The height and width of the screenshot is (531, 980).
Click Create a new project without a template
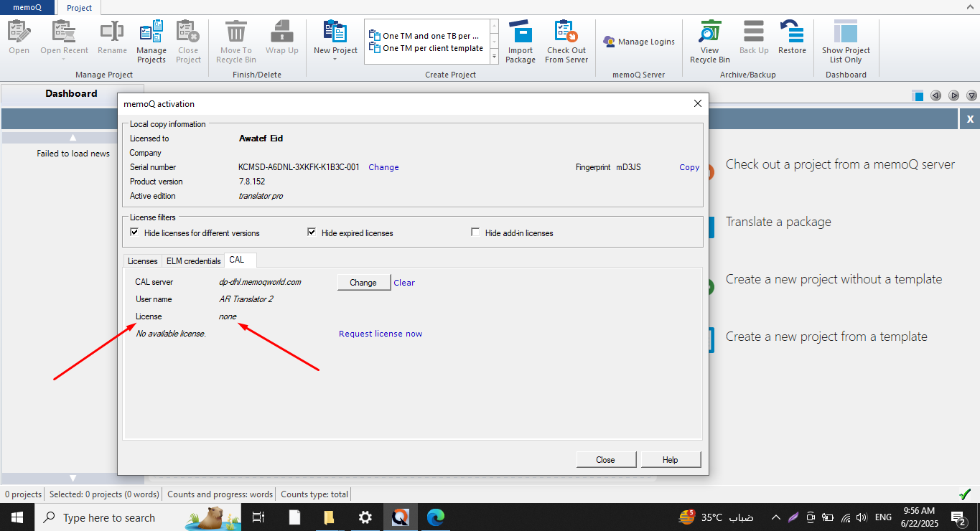834,279
